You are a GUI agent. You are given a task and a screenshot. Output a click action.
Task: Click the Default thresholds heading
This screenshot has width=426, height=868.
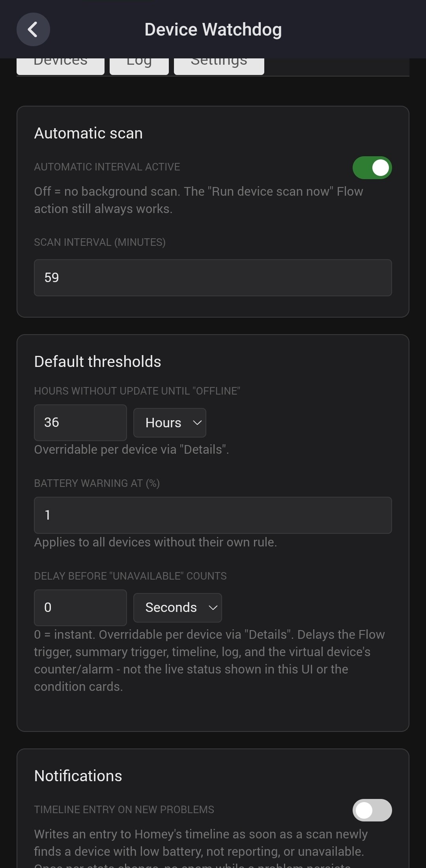98,362
